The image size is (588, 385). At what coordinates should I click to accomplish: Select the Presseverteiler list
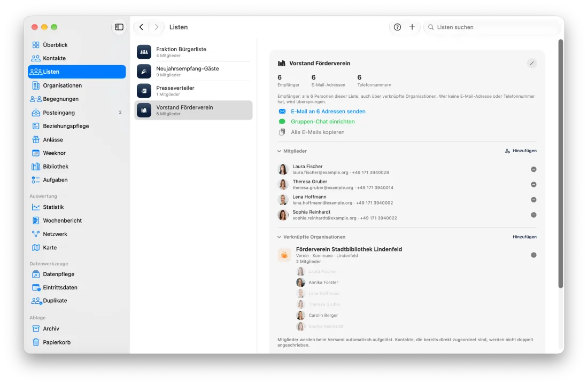tap(193, 91)
